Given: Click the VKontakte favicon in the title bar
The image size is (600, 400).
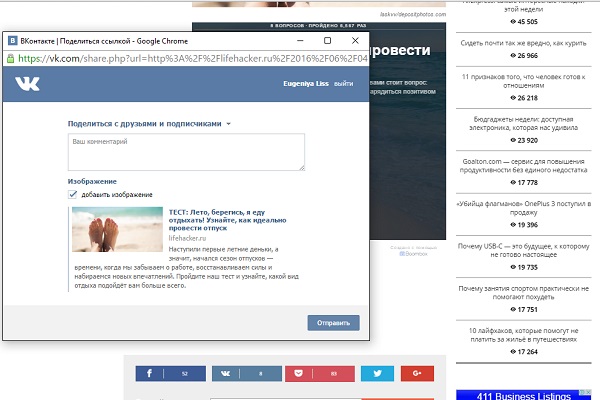Looking at the screenshot, I should tap(13, 41).
